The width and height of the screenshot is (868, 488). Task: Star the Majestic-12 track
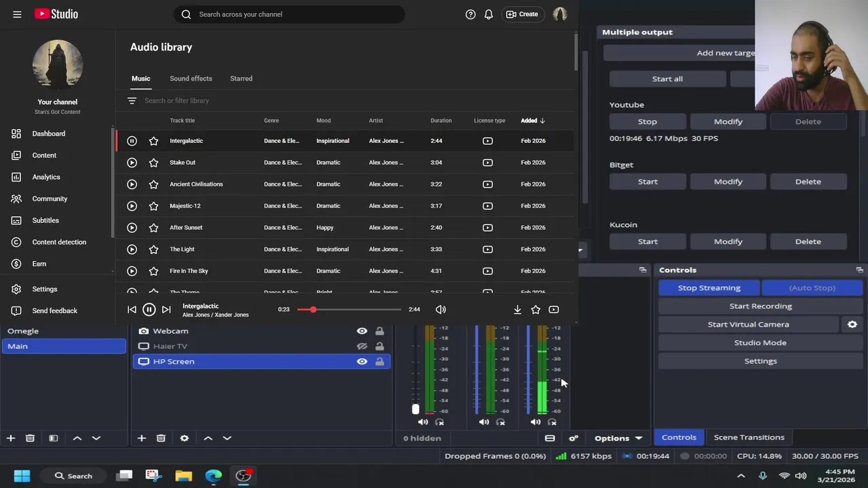tap(154, 206)
